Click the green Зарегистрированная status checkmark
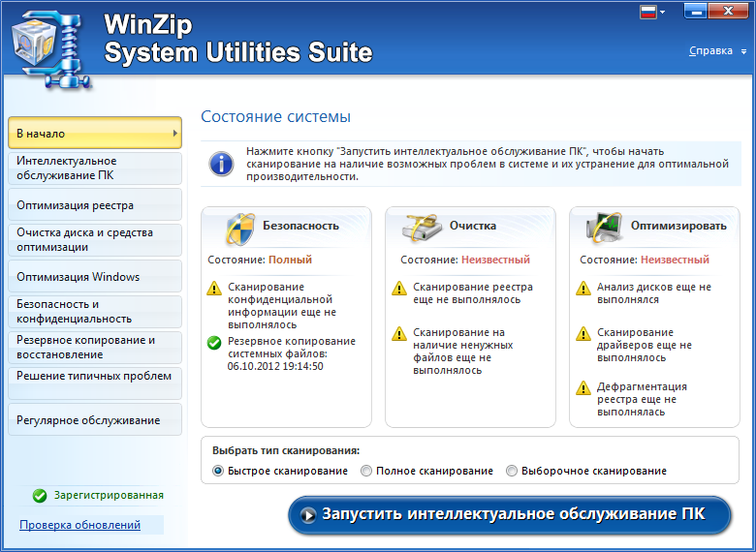This screenshot has height=552, width=756. coord(40,496)
